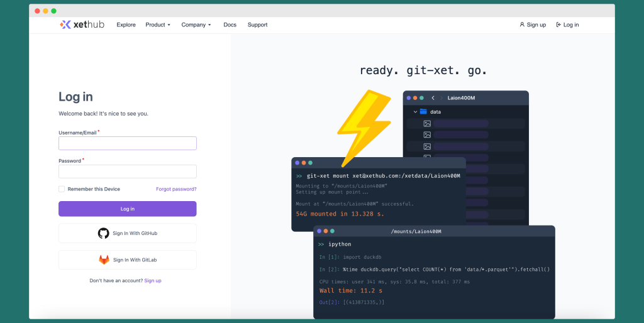
Task: Choose Sign In With GitLab
Action: (x=127, y=260)
